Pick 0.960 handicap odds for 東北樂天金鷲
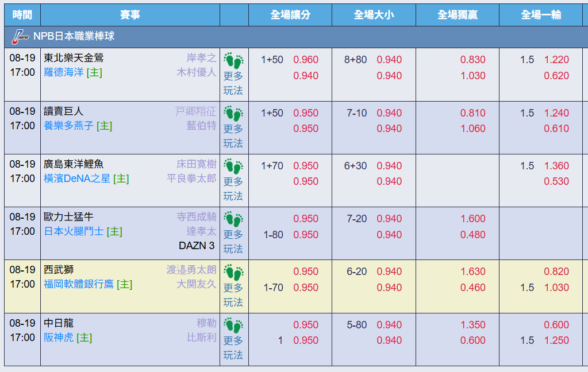 click(306, 60)
